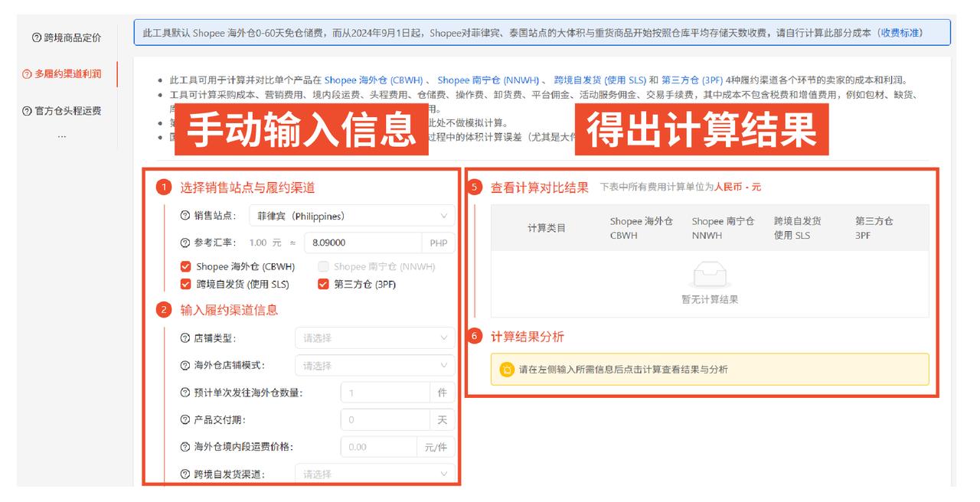Click the 计算结果分析 section heading

(528, 337)
